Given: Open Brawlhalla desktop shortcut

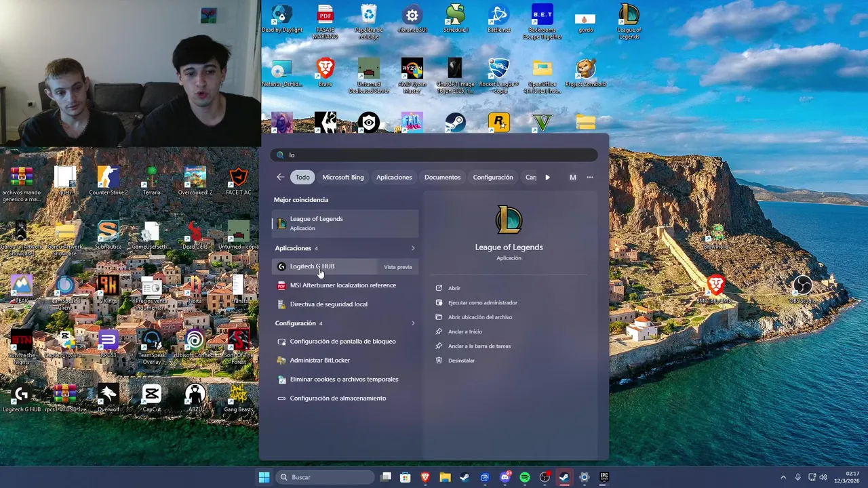Looking at the screenshot, I should [716, 236].
